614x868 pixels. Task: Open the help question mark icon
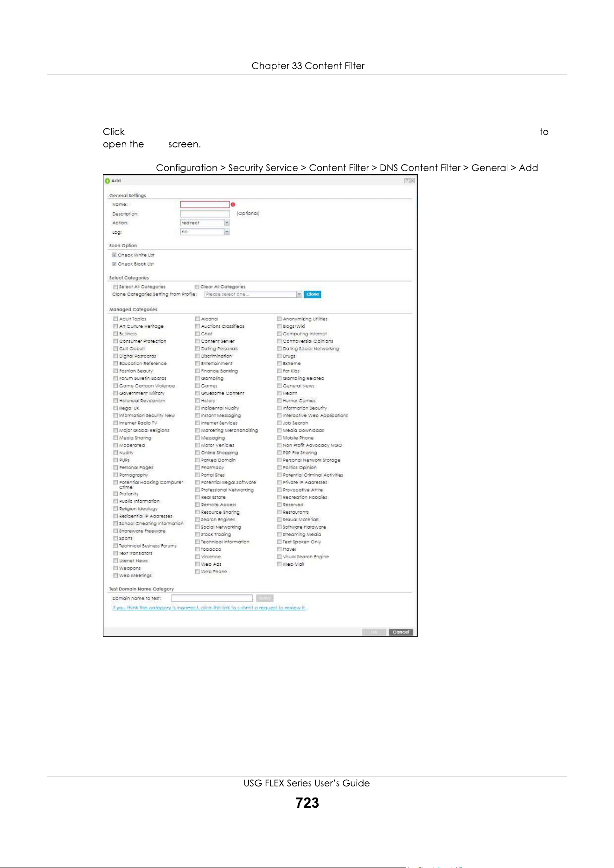(407, 181)
